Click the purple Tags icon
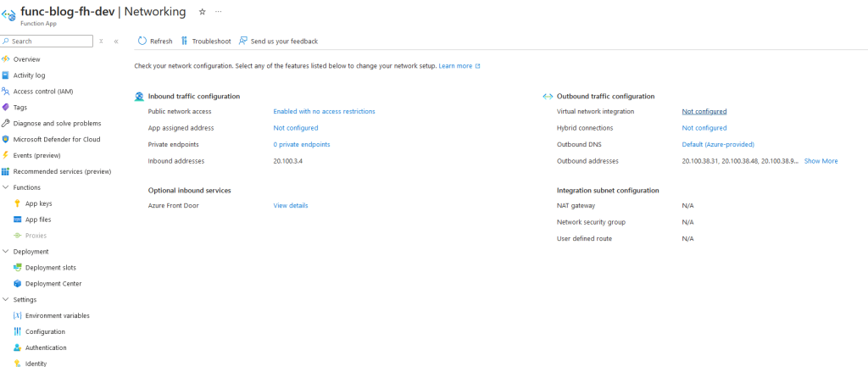Screen dimensions: 868x367 pyautogui.click(x=6, y=108)
